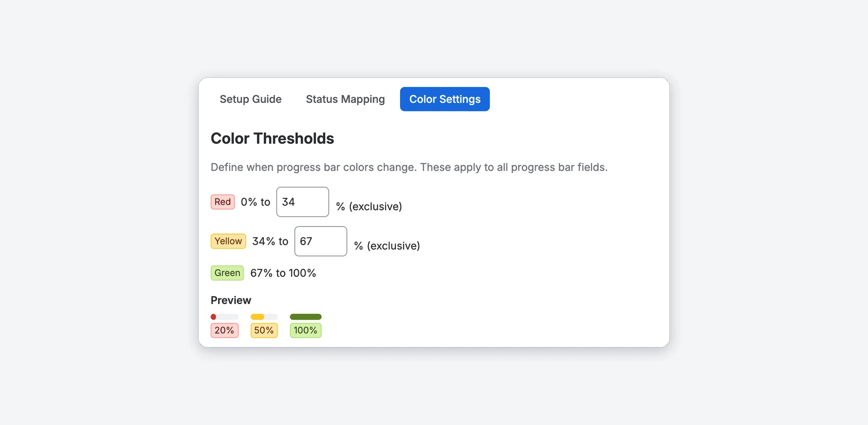Select the Color Settings tab
The height and width of the screenshot is (425, 868).
(x=445, y=99)
